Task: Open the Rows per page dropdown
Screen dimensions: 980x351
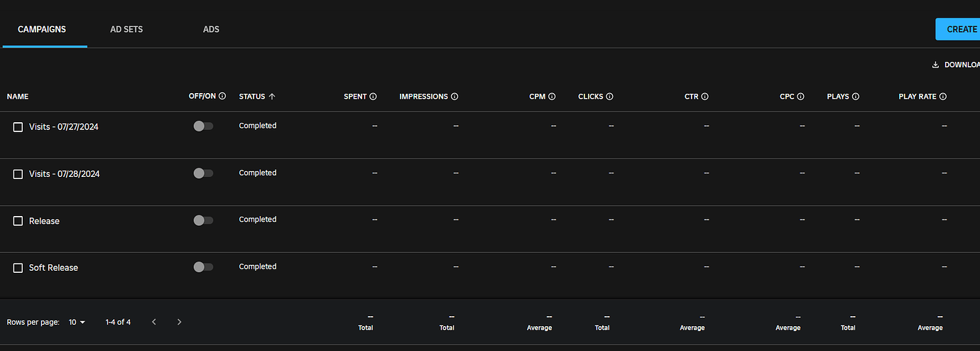Action: tap(77, 322)
